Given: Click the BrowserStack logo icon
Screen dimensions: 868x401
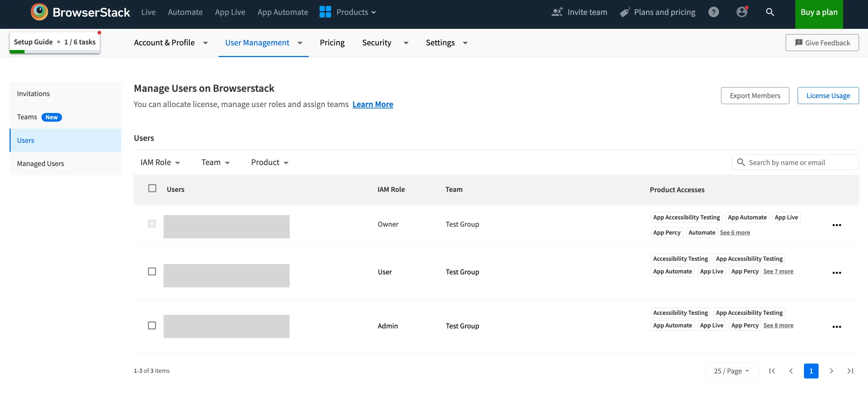Looking at the screenshot, I should (39, 12).
